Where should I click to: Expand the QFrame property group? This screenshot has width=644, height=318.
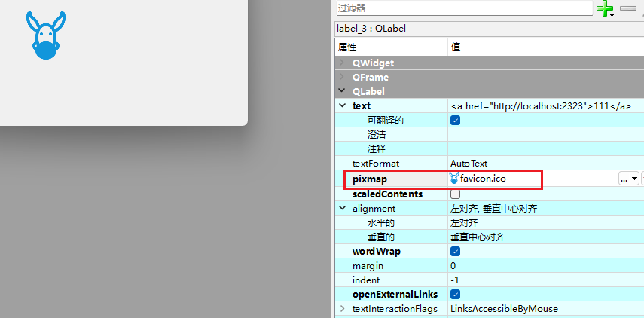[343, 78]
